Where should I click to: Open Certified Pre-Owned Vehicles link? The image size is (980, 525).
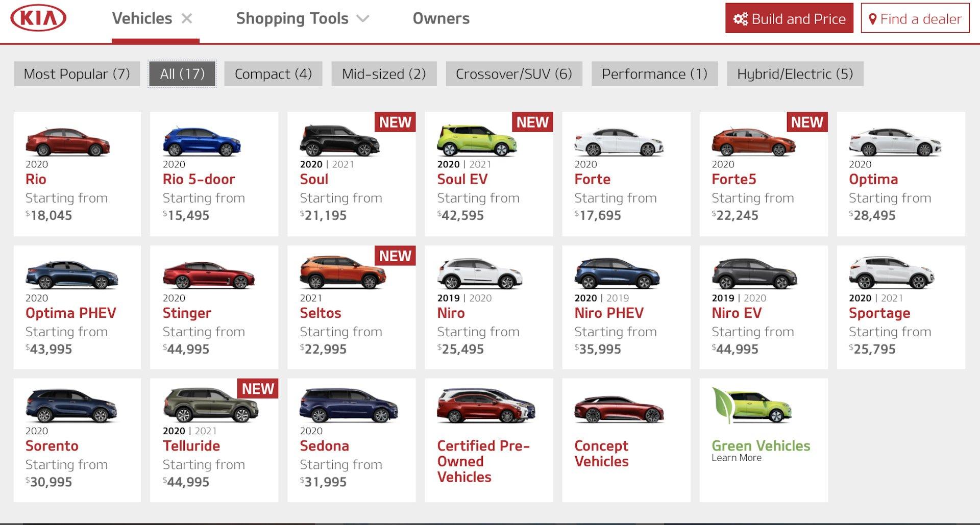click(x=483, y=461)
